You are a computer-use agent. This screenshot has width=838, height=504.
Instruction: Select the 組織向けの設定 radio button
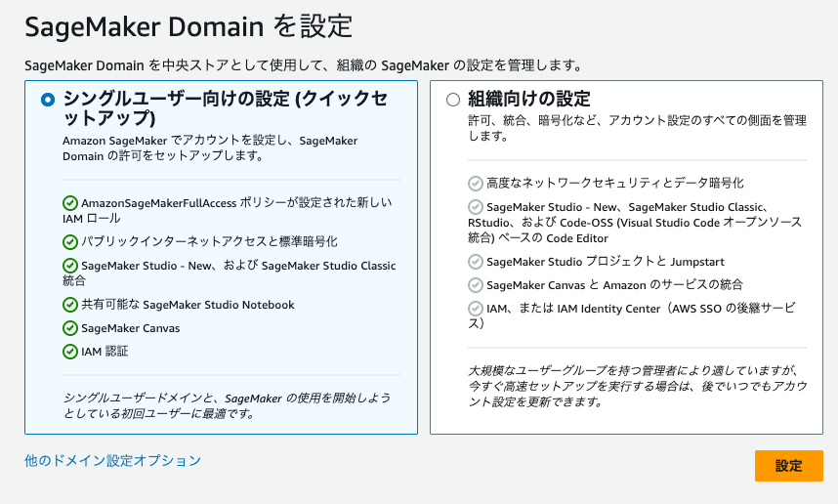452,100
